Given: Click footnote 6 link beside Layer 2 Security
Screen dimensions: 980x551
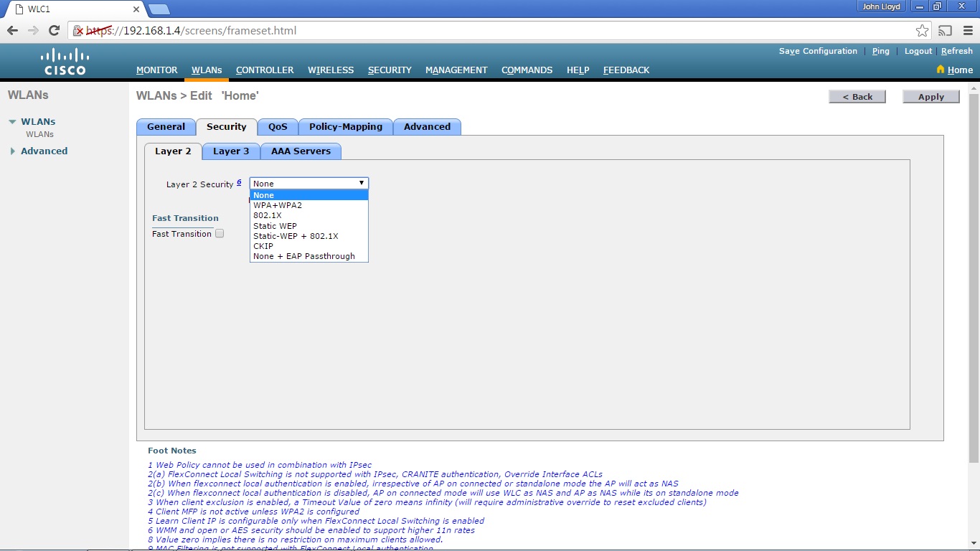Looking at the screenshot, I should point(239,182).
